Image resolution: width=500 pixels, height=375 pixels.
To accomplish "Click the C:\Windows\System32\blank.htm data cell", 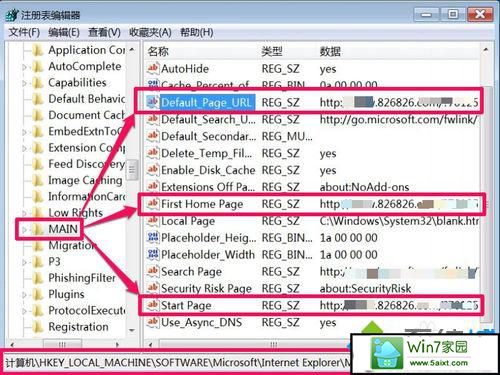I will coord(399,221).
